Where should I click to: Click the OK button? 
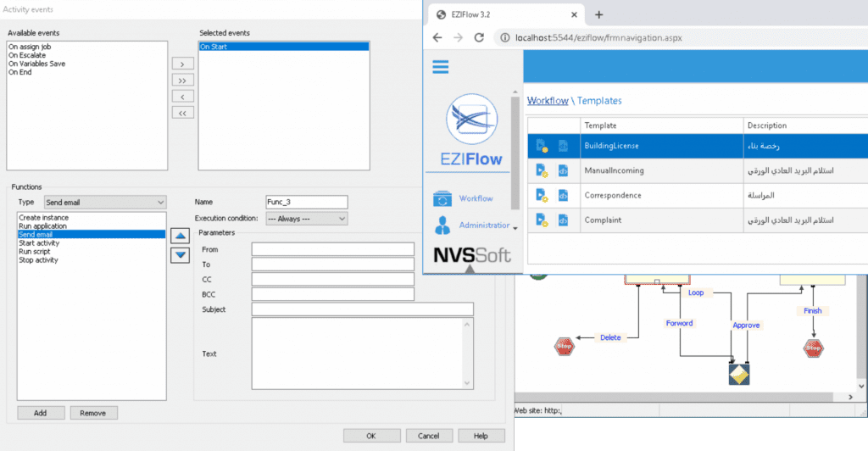pyautogui.click(x=371, y=435)
